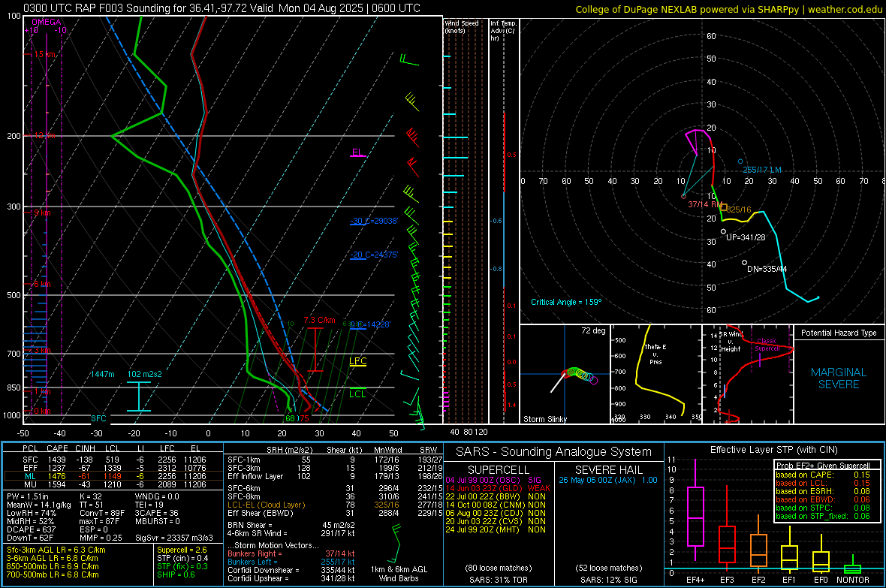The image size is (886, 588).
Task: Click the 72 deg storm slinky angle
Action: 593,330
